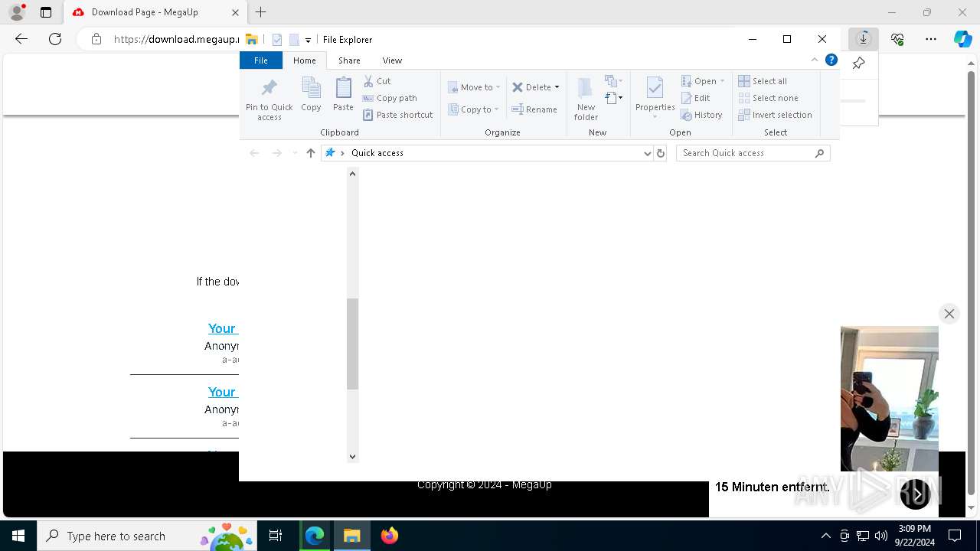Click the Refresh button beside address bar
Viewport: 980px width, 551px height.
click(x=661, y=153)
